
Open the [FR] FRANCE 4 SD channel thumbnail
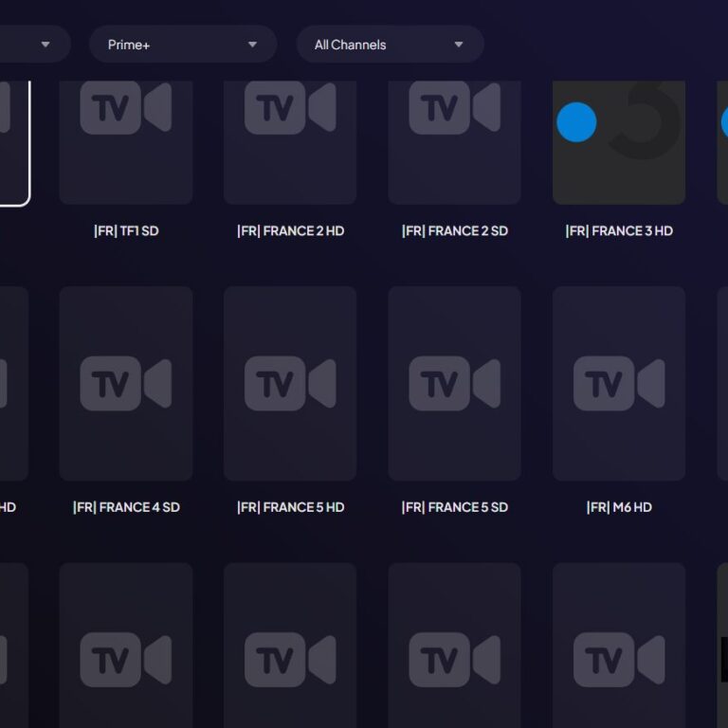[x=126, y=384]
